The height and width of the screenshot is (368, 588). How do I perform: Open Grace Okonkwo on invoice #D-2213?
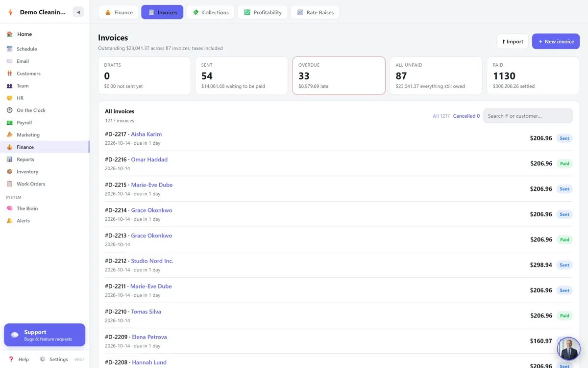click(151, 236)
